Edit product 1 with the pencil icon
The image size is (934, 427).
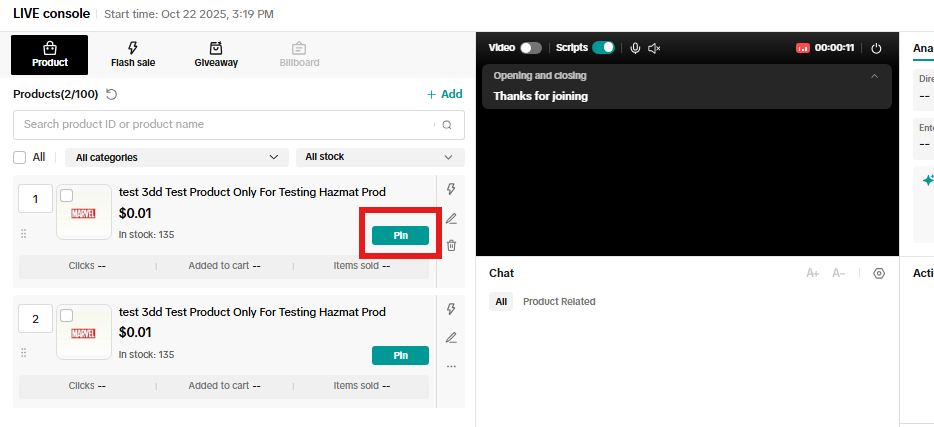pos(451,218)
